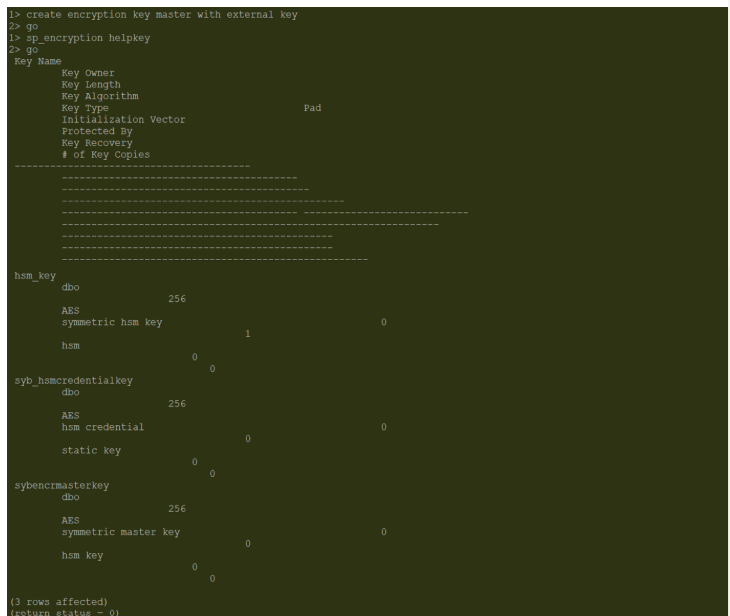The height and width of the screenshot is (616, 730).
Task: Click the initialization vector value '1' for hsm_key
Action: tap(248, 334)
